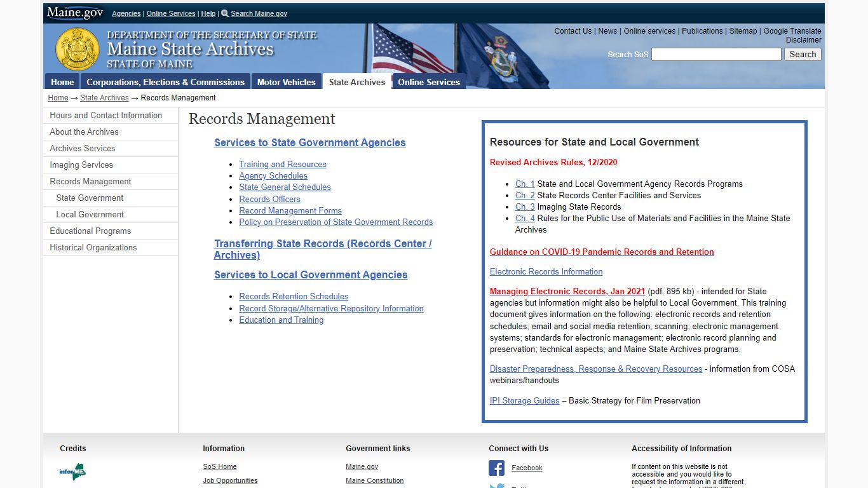
Task: Open Guidance on COVID-19 Pandemic Records link
Action: click(x=602, y=252)
